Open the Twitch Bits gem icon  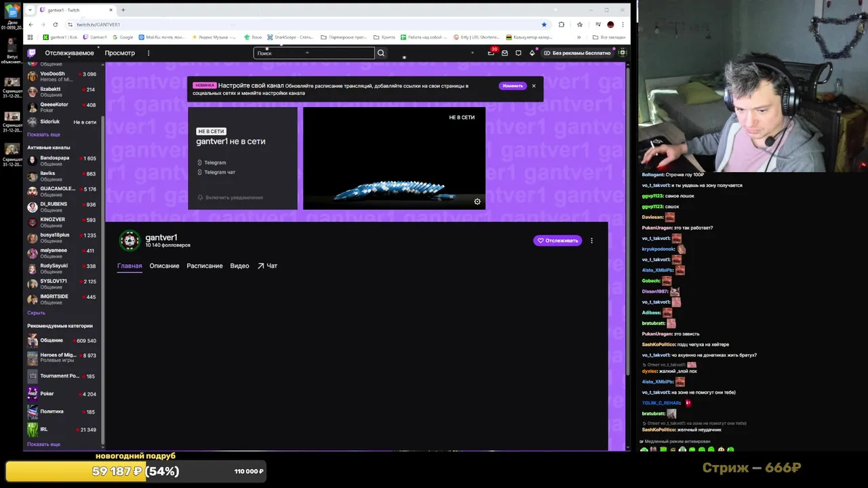[532, 53]
